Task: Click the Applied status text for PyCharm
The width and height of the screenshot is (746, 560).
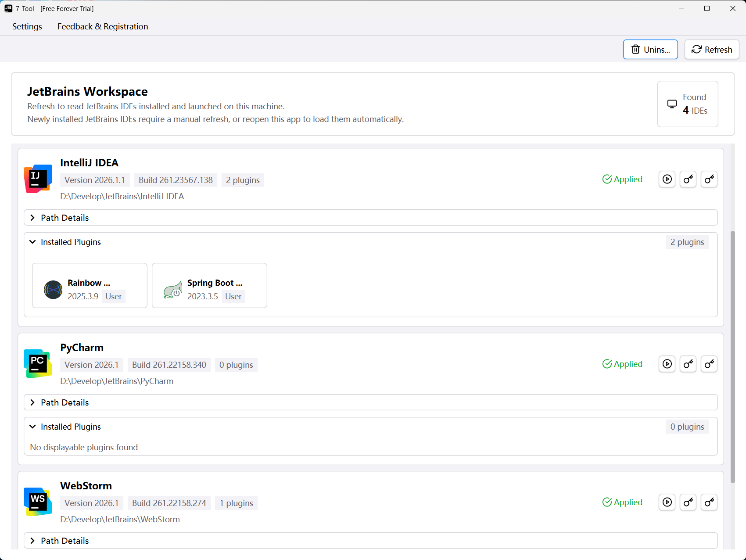Action: [x=628, y=364]
